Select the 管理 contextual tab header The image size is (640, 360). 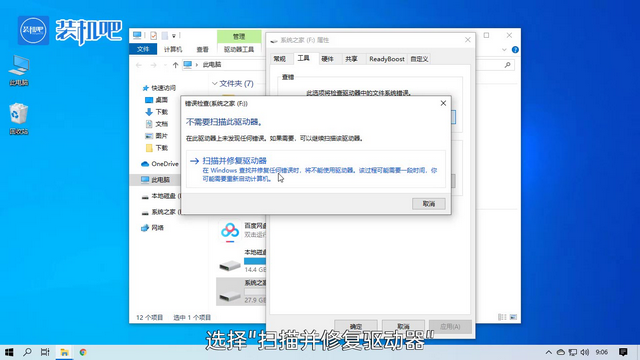click(x=239, y=36)
